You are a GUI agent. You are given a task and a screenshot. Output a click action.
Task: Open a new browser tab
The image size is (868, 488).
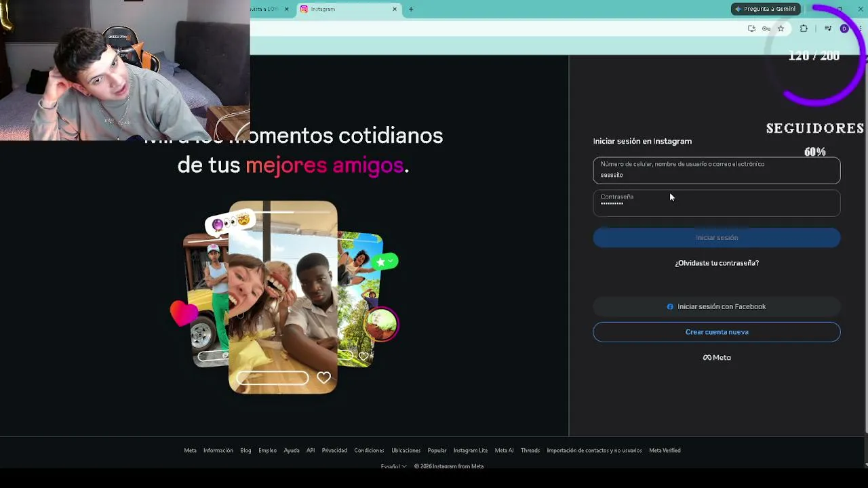pyautogui.click(x=411, y=9)
